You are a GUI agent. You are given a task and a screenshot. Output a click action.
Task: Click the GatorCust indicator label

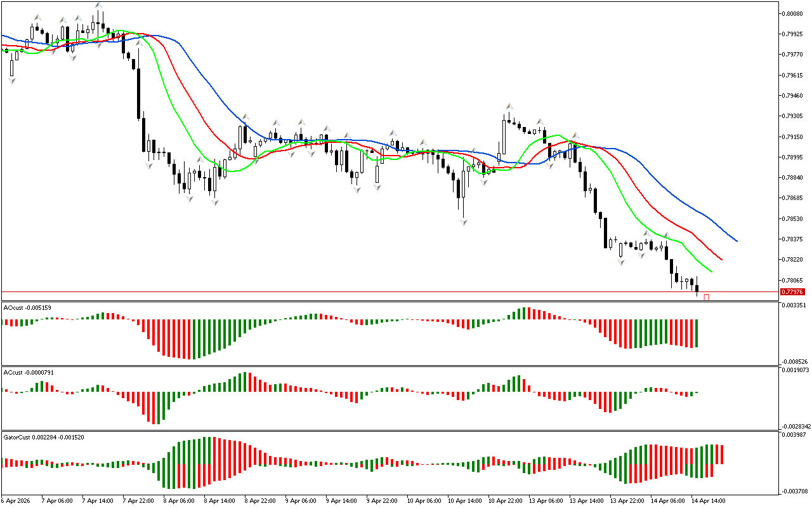coord(44,437)
